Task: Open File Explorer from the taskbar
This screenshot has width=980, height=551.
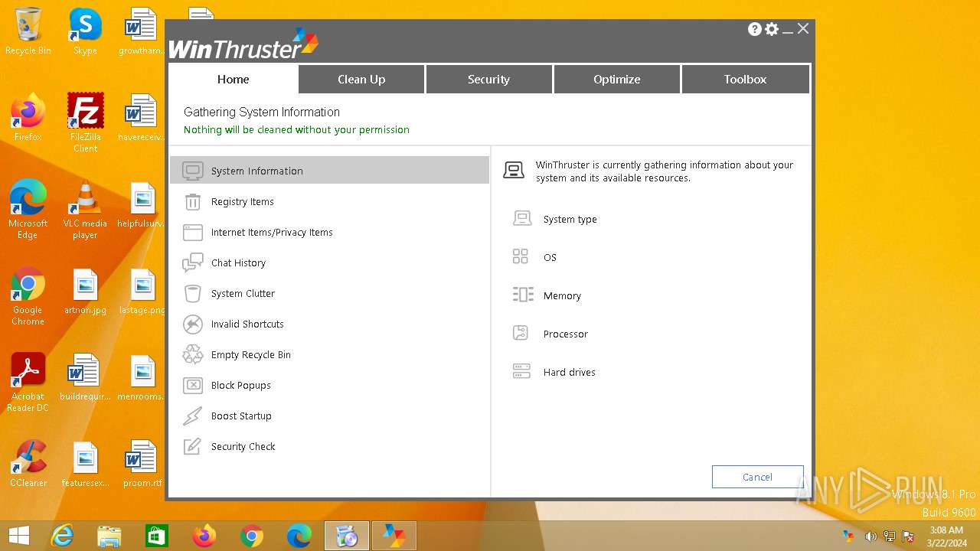Action: pyautogui.click(x=109, y=536)
